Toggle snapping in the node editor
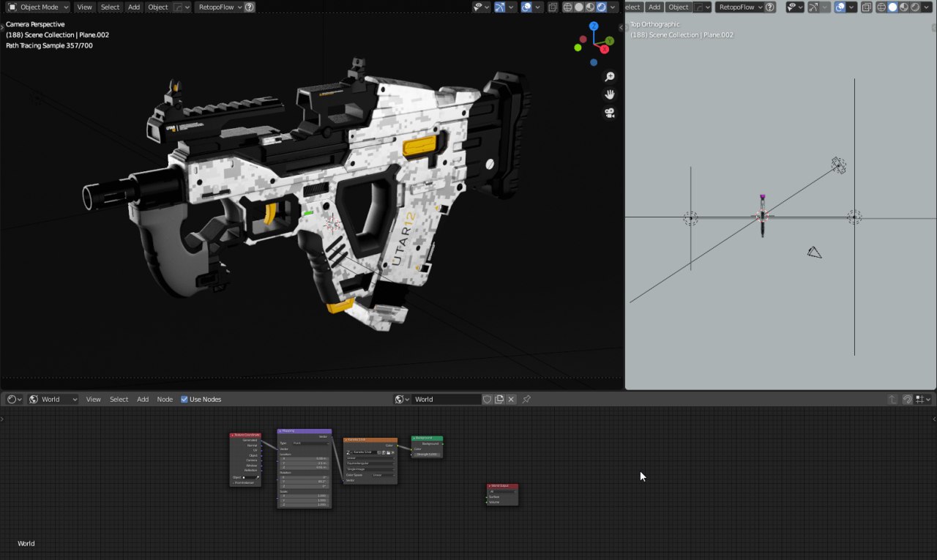The image size is (937, 560). 908,400
